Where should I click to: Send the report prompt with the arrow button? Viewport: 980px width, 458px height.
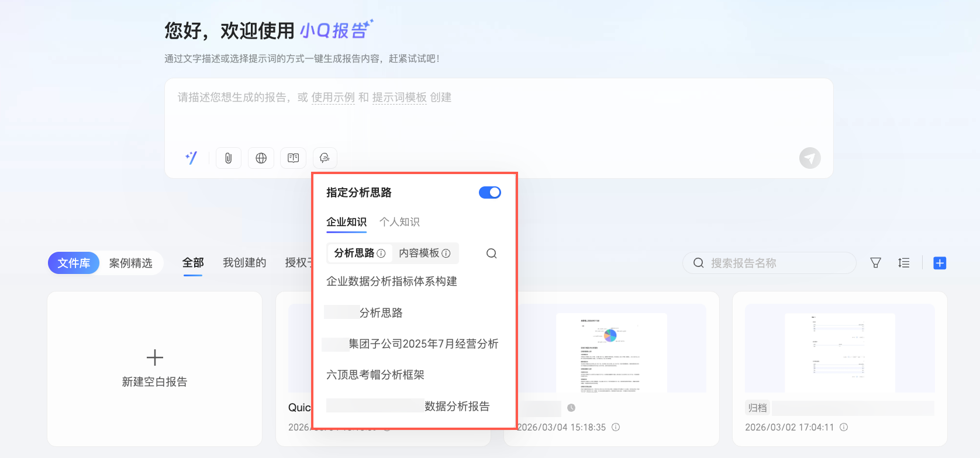pos(810,158)
